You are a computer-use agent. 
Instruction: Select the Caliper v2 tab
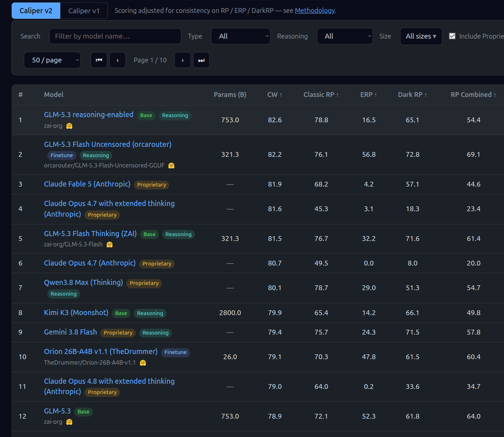36,11
